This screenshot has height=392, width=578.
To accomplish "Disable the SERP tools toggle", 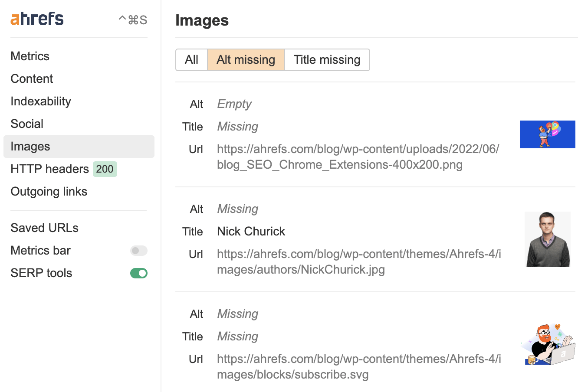I will pos(139,273).
